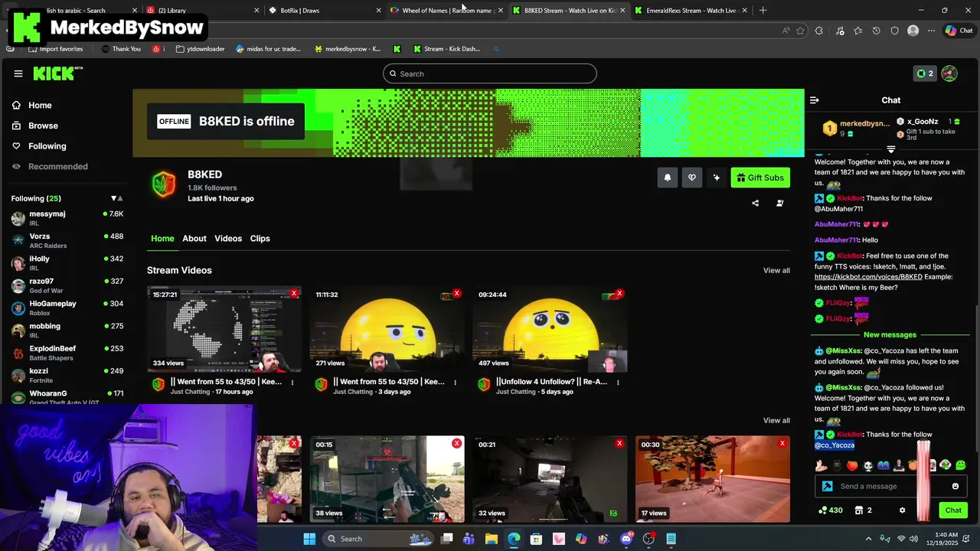Open the kickbot.com voices link in chat
This screenshot has width=980, height=551.
pyautogui.click(x=868, y=276)
